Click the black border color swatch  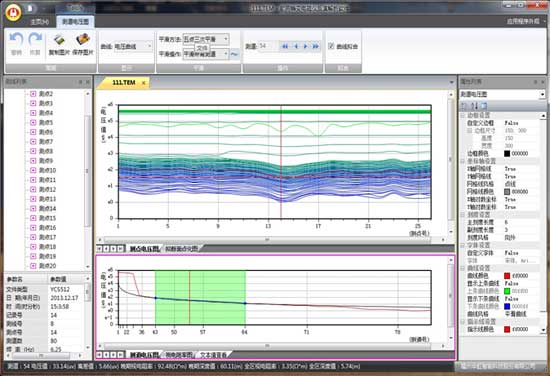(507, 153)
